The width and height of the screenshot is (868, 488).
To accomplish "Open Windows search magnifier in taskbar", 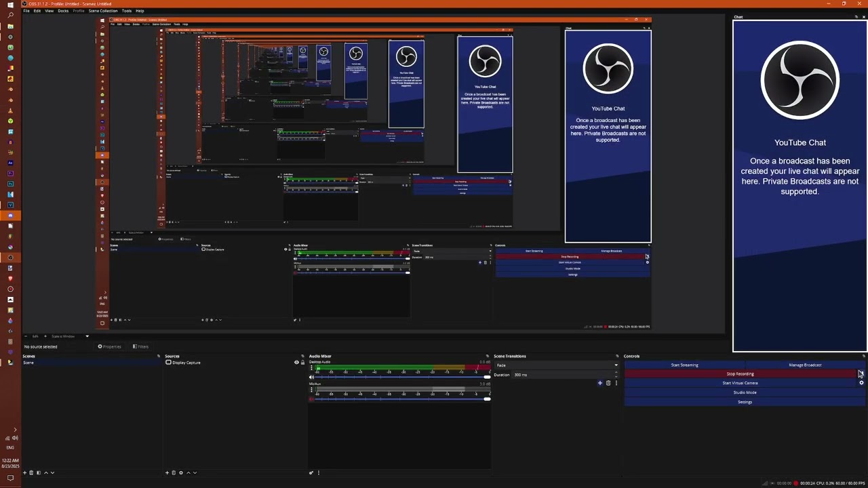I will pyautogui.click(x=10, y=15).
